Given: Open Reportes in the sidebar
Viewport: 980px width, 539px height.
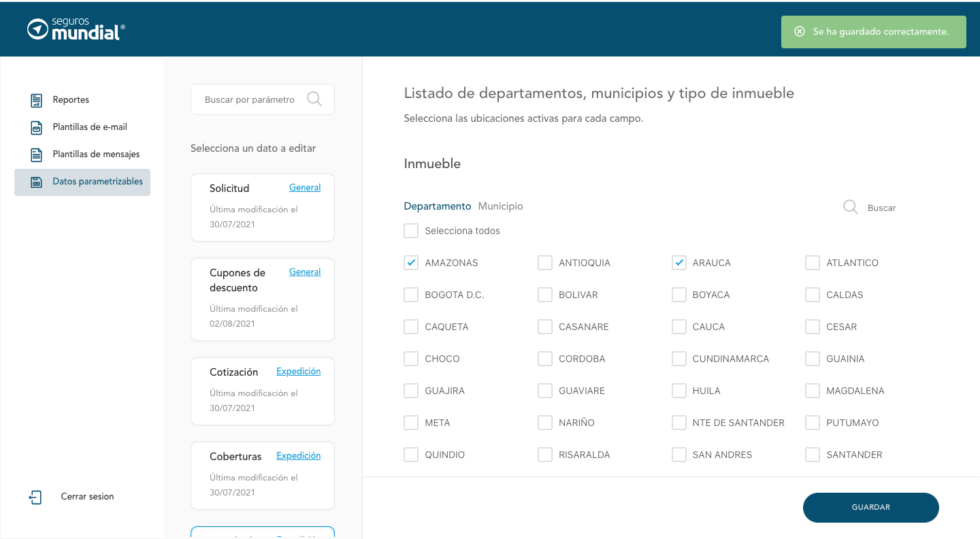Looking at the screenshot, I should tap(71, 100).
